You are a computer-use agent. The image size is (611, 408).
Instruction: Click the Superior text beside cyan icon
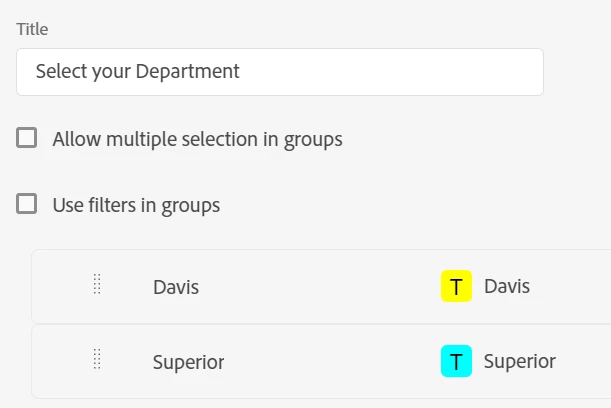click(519, 361)
